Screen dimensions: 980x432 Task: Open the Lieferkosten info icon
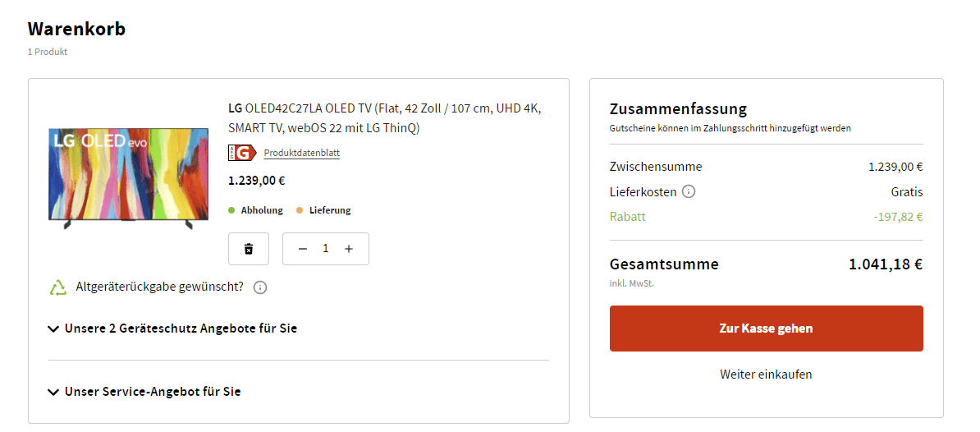point(689,192)
